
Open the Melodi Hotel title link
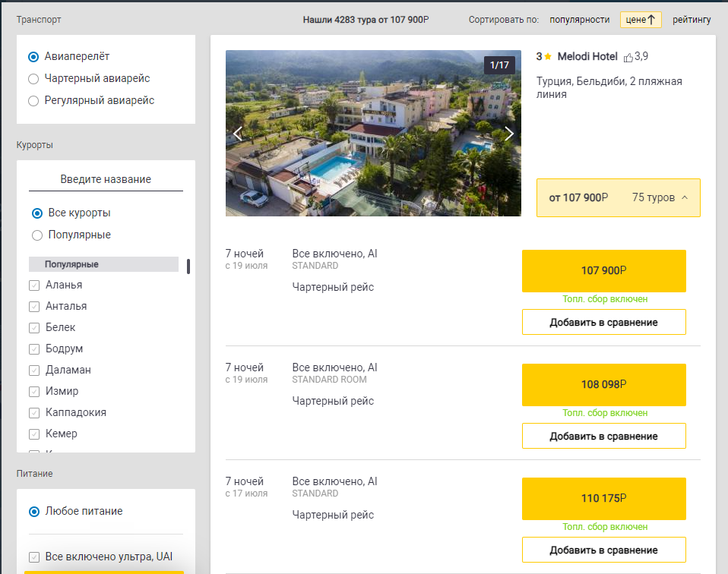pyautogui.click(x=587, y=57)
